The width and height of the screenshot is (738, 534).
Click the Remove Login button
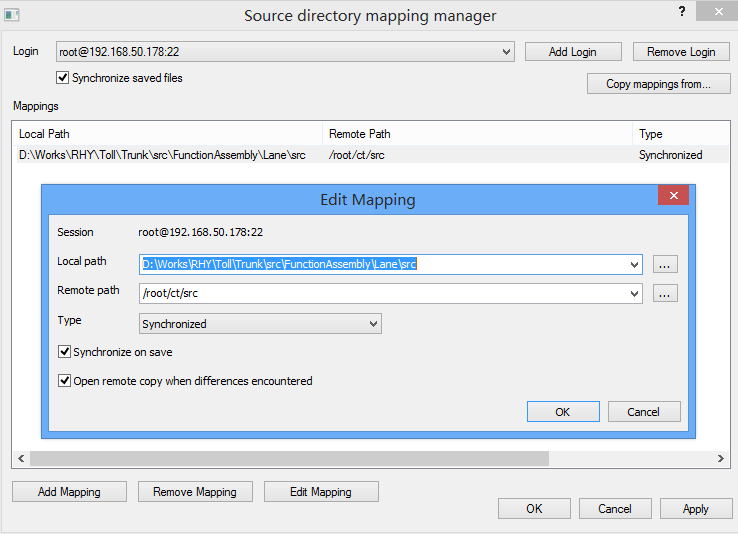[x=681, y=52]
